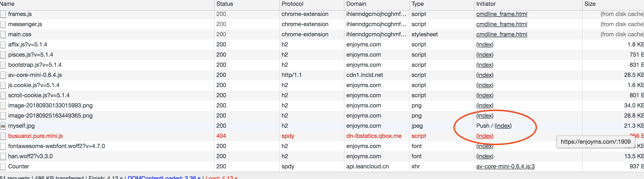This screenshot has width=644, height=179.
Task: Open cmdline_frame.html initiator for main.css
Action: pyautogui.click(x=501, y=35)
